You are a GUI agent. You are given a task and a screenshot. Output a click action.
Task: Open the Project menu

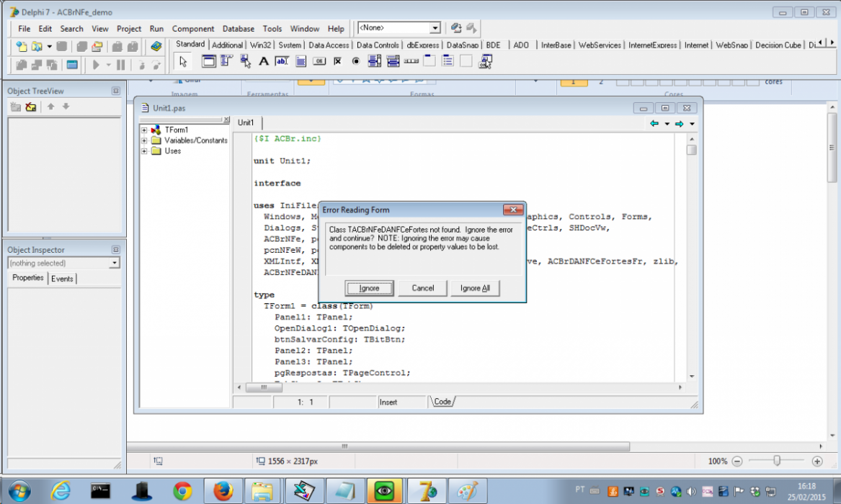point(129,28)
